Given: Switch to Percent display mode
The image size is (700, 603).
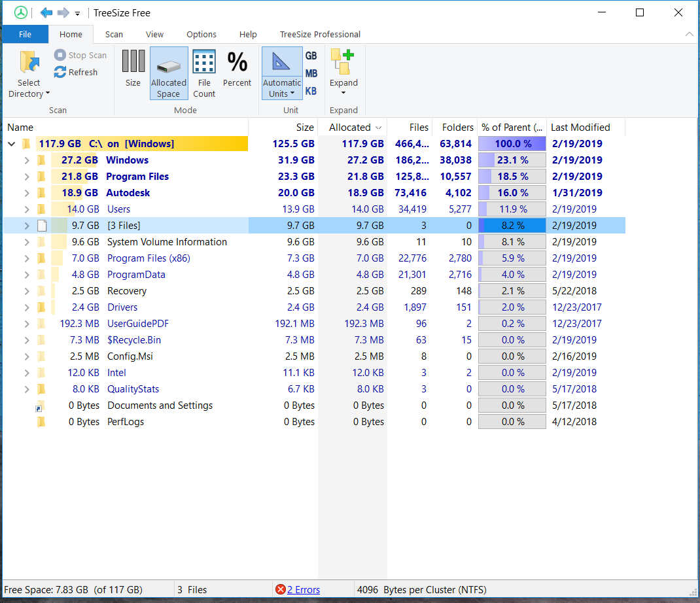Looking at the screenshot, I should (x=237, y=68).
